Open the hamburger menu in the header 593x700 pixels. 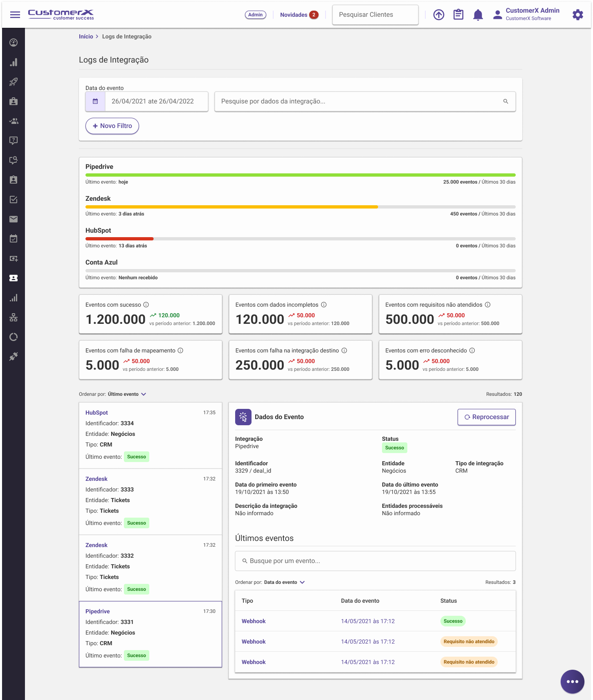tap(15, 15)
